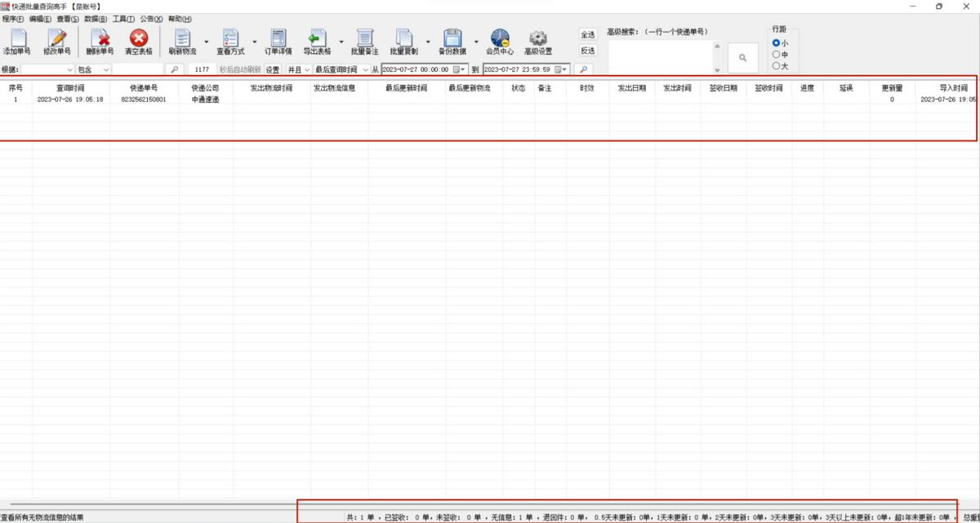Click the 反选 invert selection button
Screen dimensions: 980x523
(587, 51)
